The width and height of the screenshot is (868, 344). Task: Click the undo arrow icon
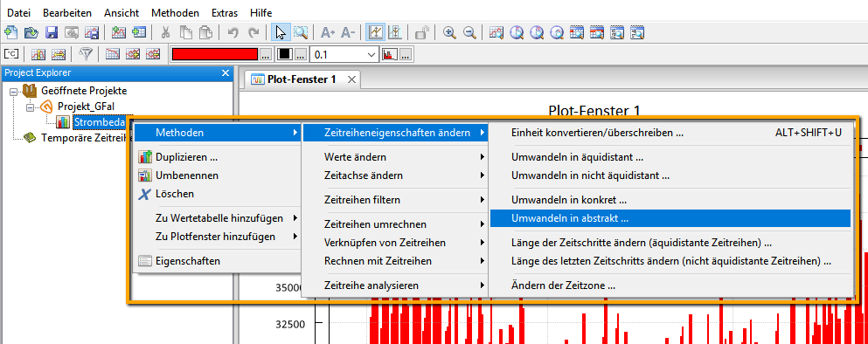233,32
